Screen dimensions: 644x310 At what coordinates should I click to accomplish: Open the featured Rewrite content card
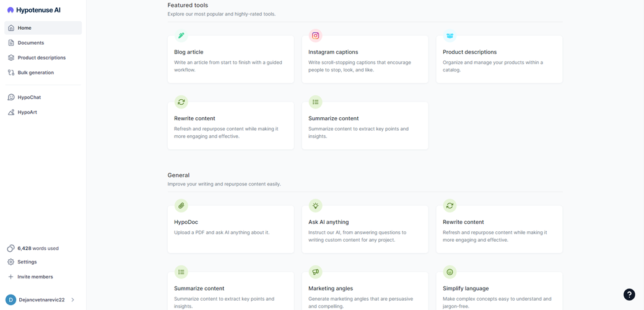(230, 125)
